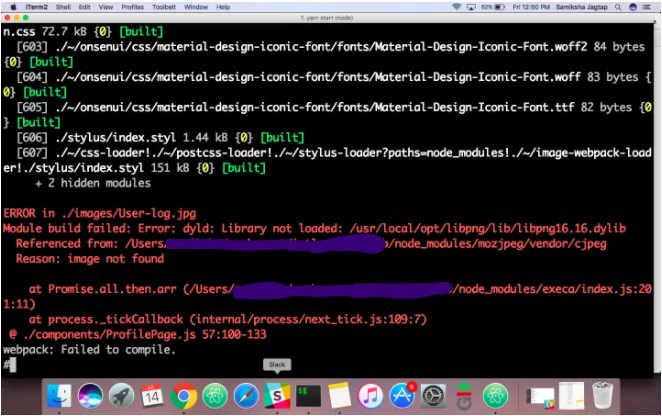Image resolution: width=662 pixels, height=416 pixels.
Task: Open the document stack in Dock
Action: coord(572,396)
